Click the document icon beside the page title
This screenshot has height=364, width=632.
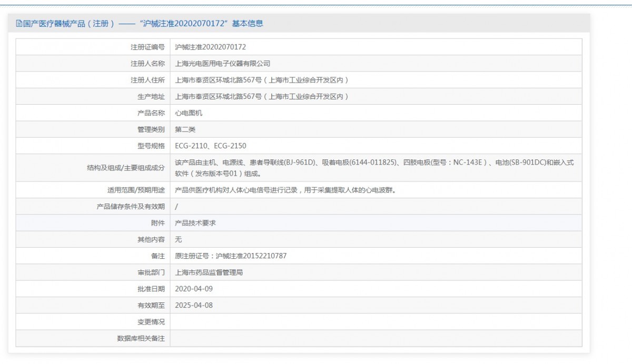pos(19,24)
